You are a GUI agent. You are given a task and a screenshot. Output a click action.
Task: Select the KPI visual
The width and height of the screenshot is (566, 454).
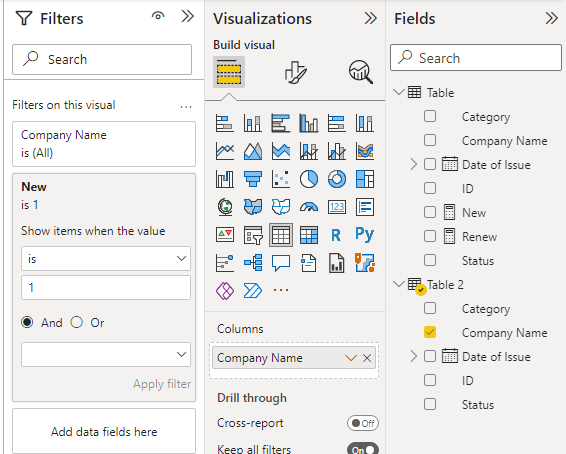225,235
